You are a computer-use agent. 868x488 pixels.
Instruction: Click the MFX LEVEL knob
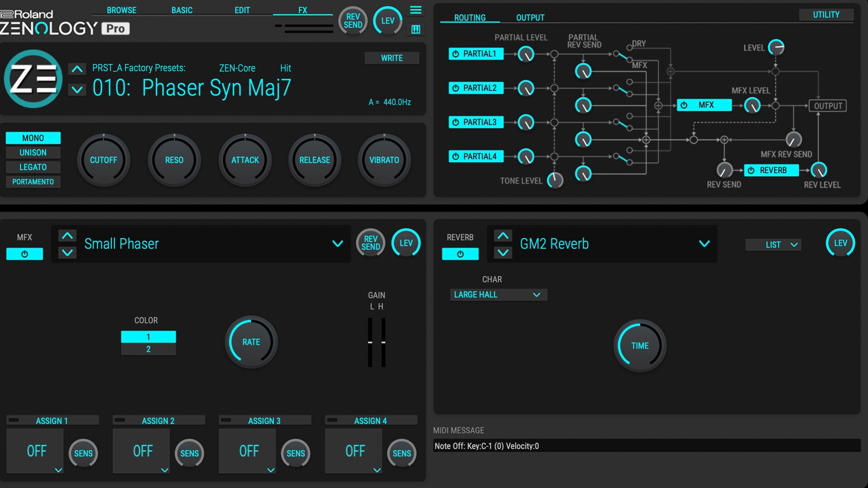(x=752, y=106)
